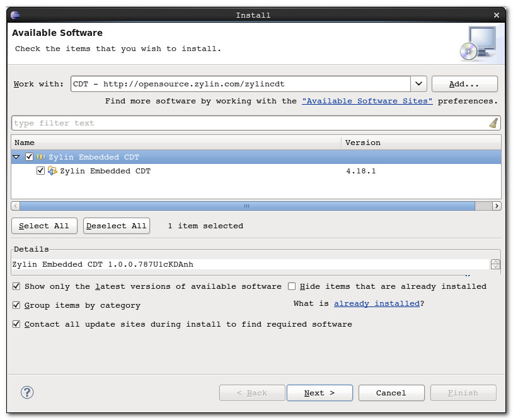
Task: Click the Zylin Embedded CDT feature icon
Action: [x=52, y=171]
